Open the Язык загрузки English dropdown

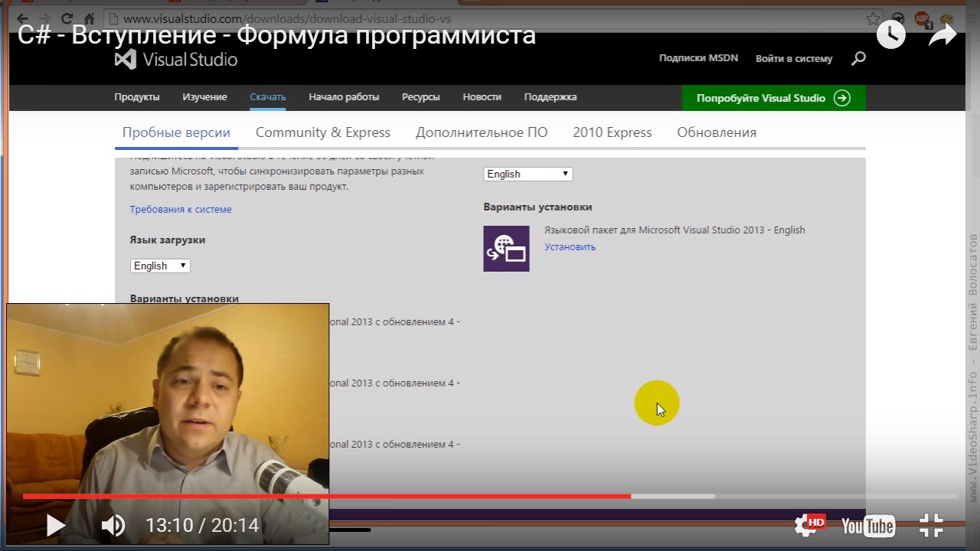(160, 266)
